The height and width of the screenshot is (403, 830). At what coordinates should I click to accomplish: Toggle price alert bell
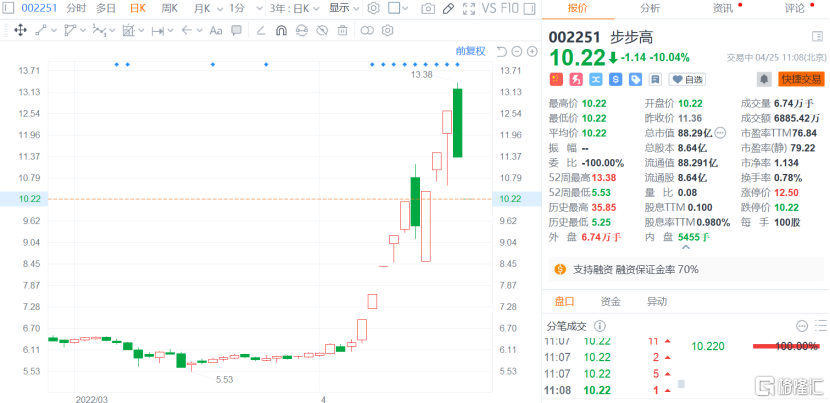pos(764,79)
